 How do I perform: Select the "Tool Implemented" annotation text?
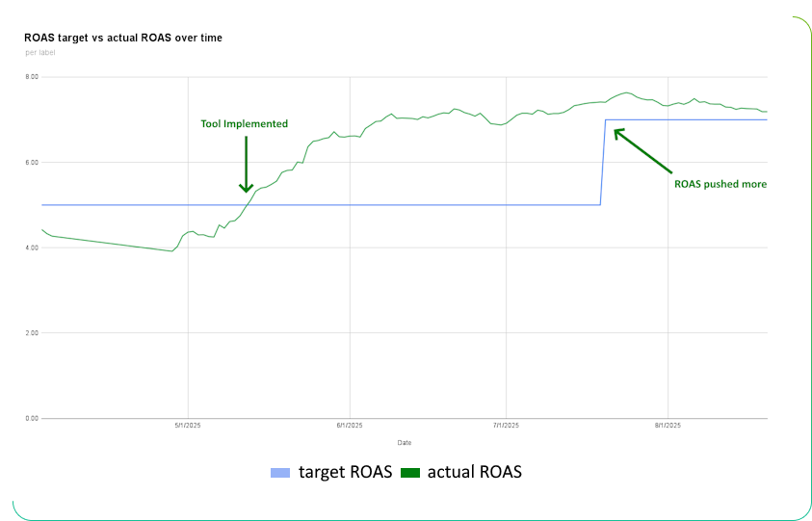pos(244,124)
